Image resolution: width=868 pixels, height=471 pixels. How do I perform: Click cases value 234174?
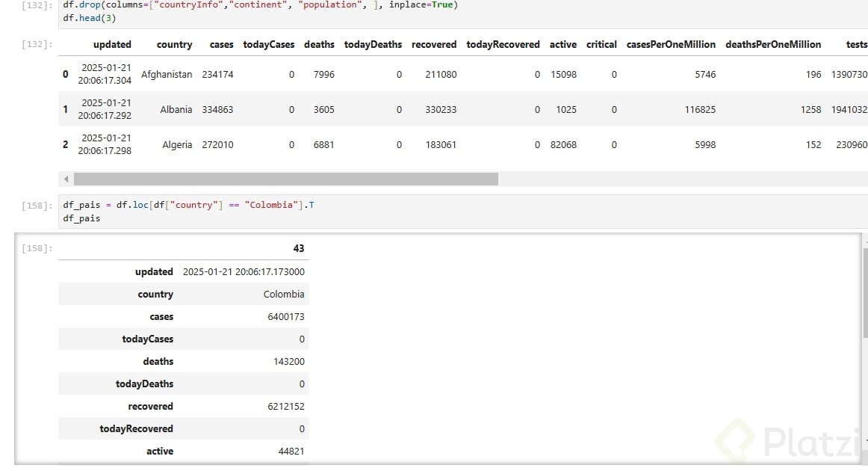coord(217,74)
